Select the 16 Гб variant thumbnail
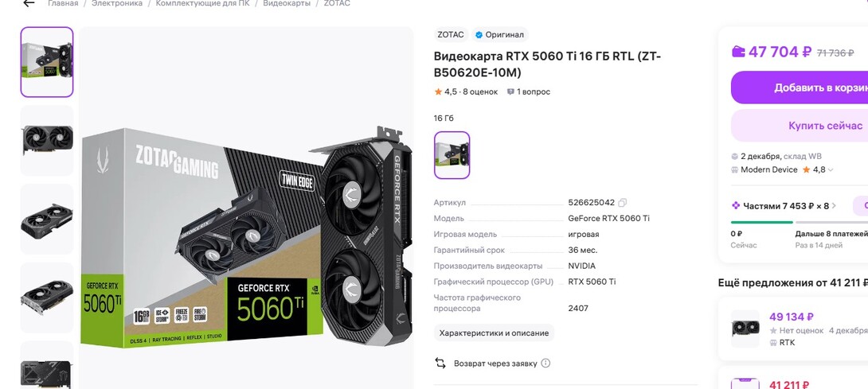Image resolution: width=868 pixels, height=389 pixels. 452,155
